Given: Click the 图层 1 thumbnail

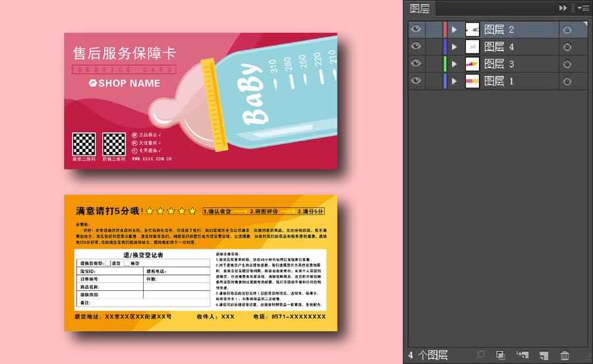Looking at the screenshot, I should tap(472, 81).
